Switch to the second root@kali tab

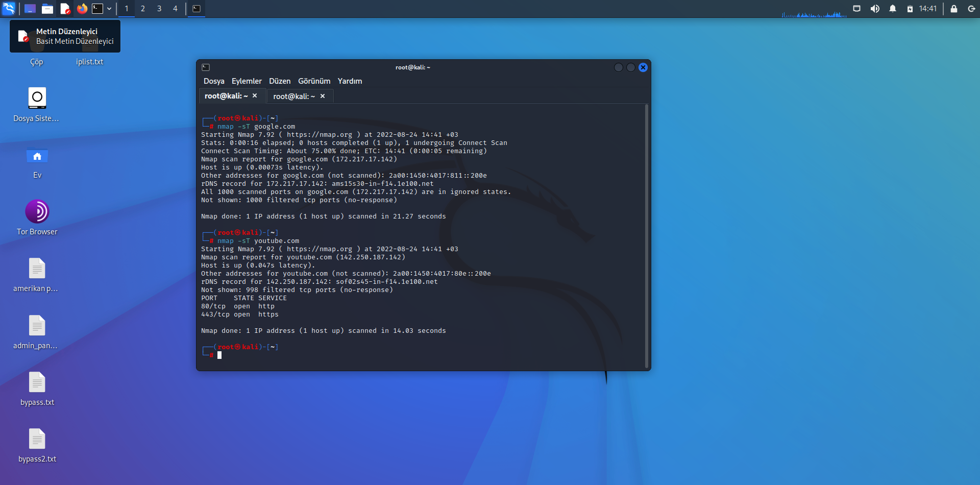(x=294, y=96)
